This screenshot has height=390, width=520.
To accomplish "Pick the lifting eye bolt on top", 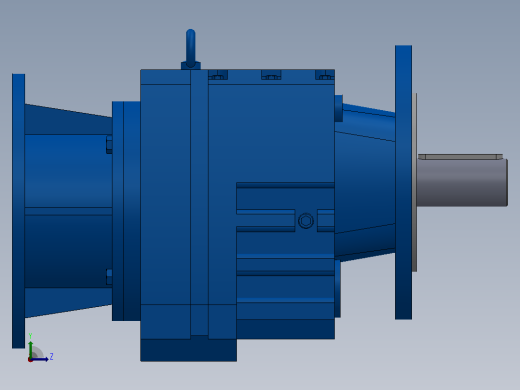I will 191,49.
